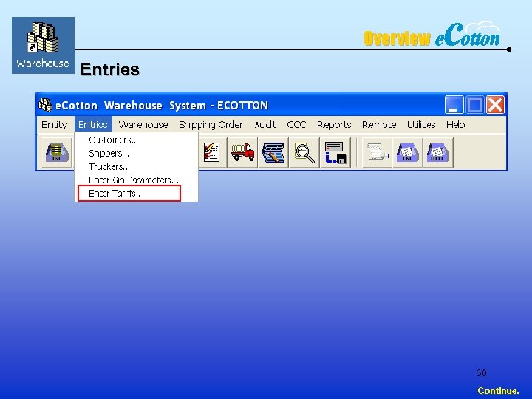Viewport: 532px width, 399px height.
Task: Open the Entity menu
Action: coord(54,125)
